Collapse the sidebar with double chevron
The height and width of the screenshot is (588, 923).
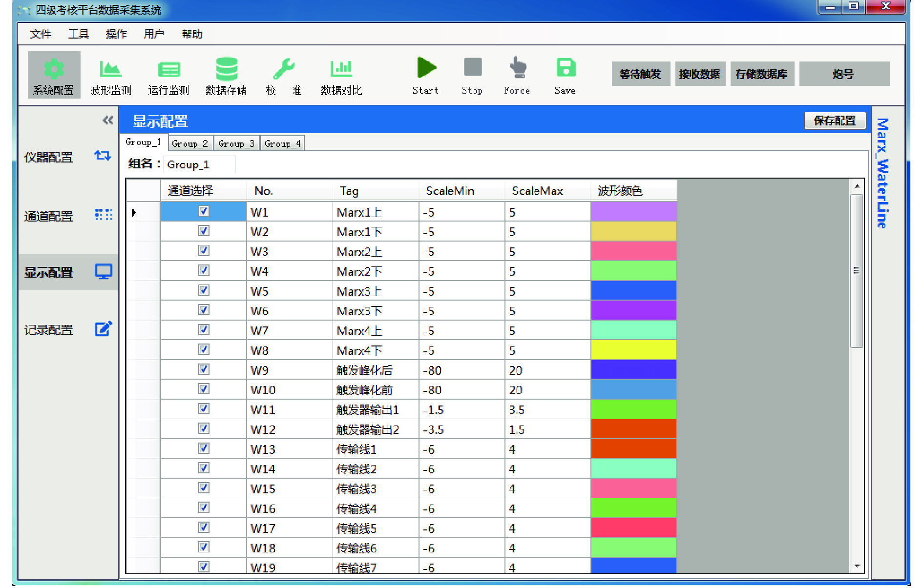pyautogui.click(x=108, y=121)
